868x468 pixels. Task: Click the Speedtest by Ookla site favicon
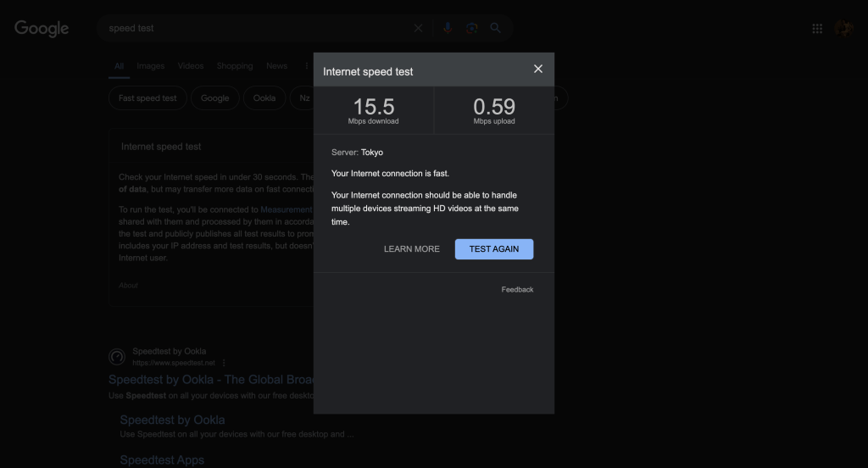click(117, 357)
